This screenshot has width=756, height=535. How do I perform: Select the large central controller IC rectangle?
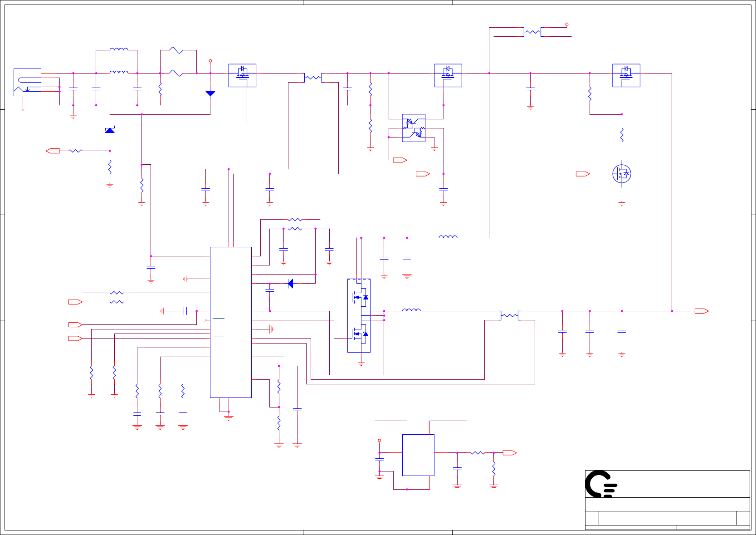click(231, 322)
